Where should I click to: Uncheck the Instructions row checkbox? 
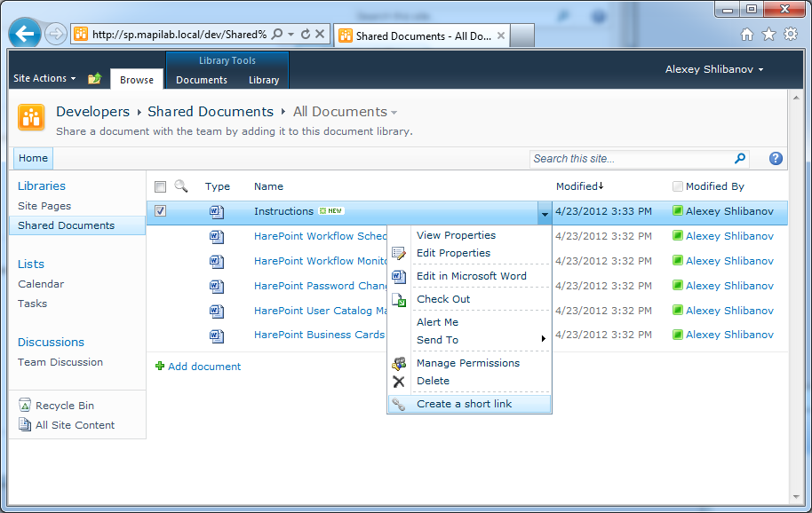click(161, 211)
